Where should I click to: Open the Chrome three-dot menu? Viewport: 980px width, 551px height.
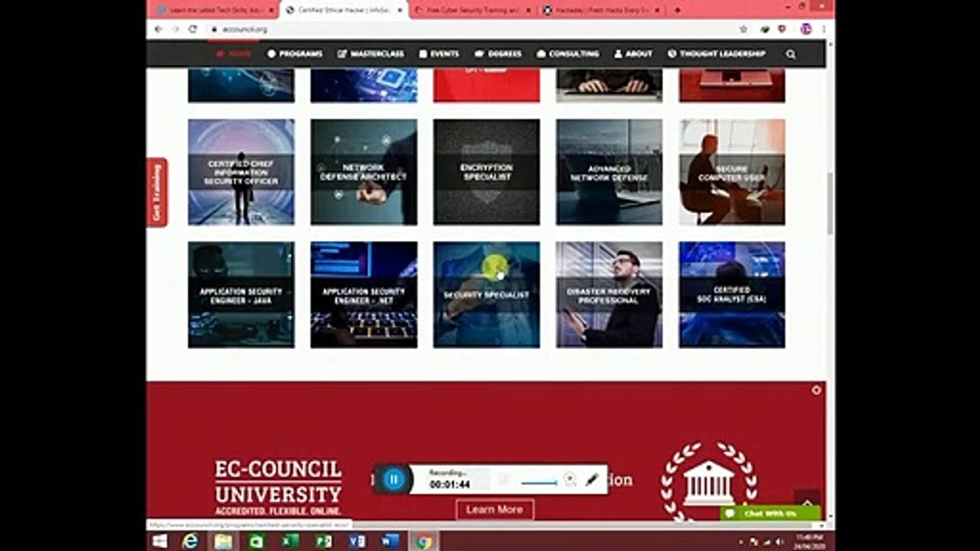(824, 29)
